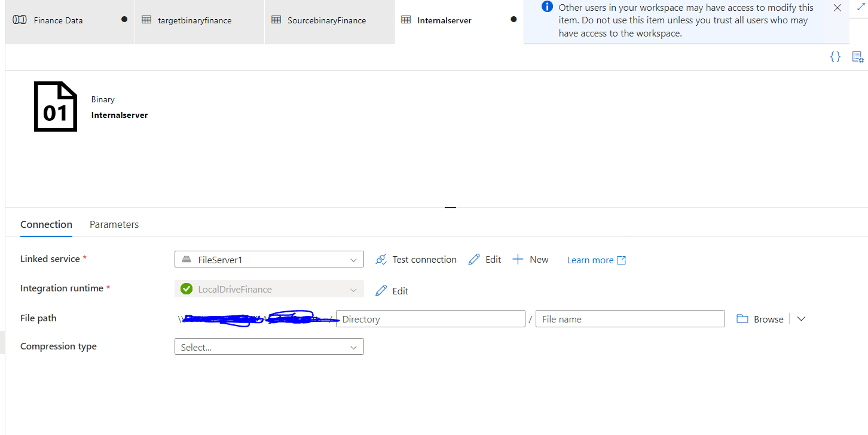
Task: Browse the file path
Action: tap(759, 318)
